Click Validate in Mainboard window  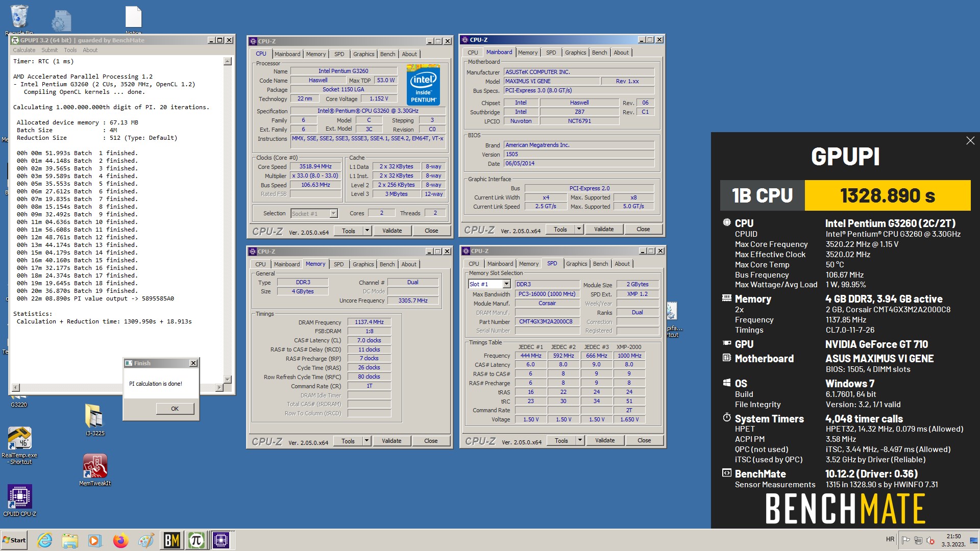click(x=604, y=229)
